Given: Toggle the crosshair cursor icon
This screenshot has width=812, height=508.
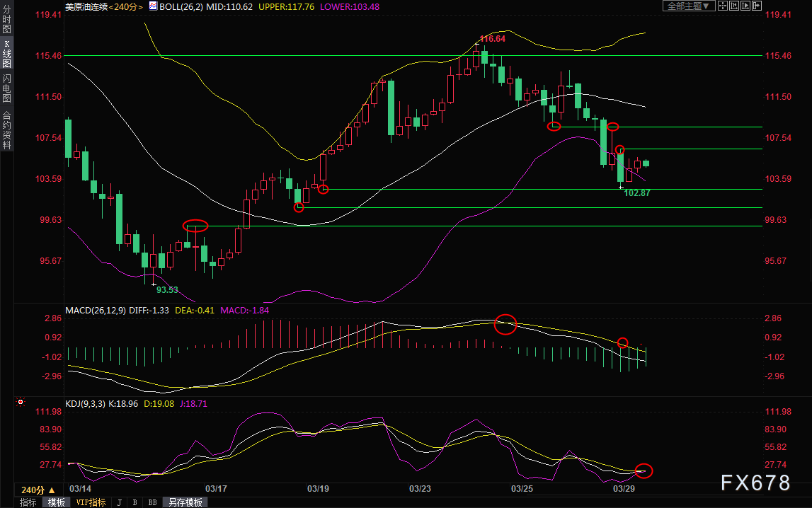Looking at the screenshot, I should pyautogui.click(x=722, y=6).
